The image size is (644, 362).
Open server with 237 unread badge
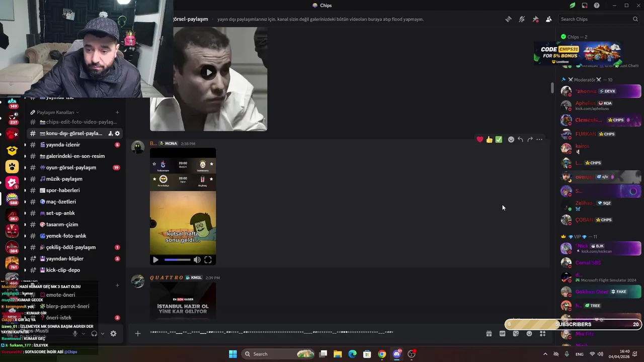click(x=12, y=118)
